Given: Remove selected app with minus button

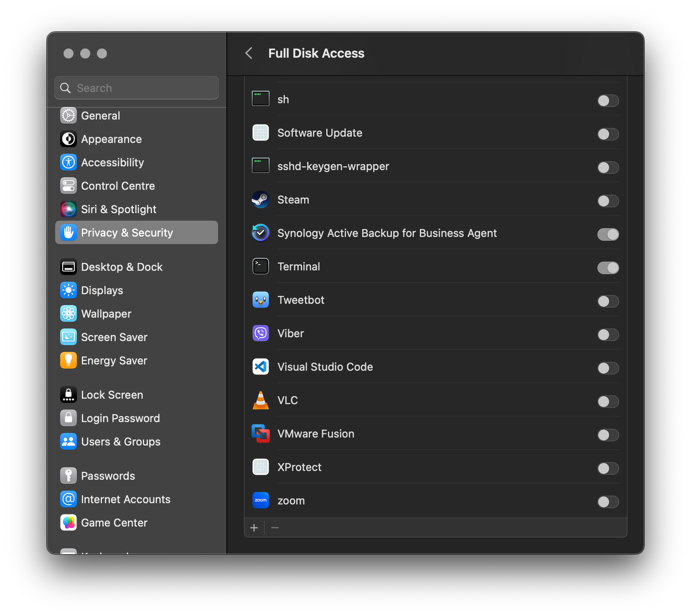Looking at the screenshot, I should [x=275, y=528].
